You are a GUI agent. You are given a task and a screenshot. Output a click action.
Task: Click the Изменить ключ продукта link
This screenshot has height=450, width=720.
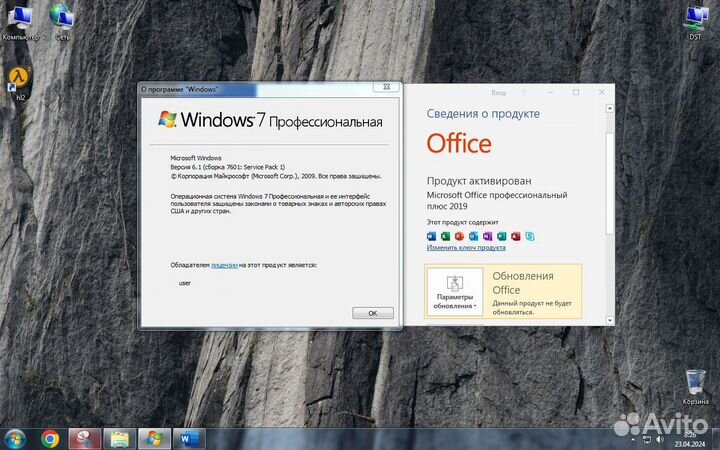466,248
